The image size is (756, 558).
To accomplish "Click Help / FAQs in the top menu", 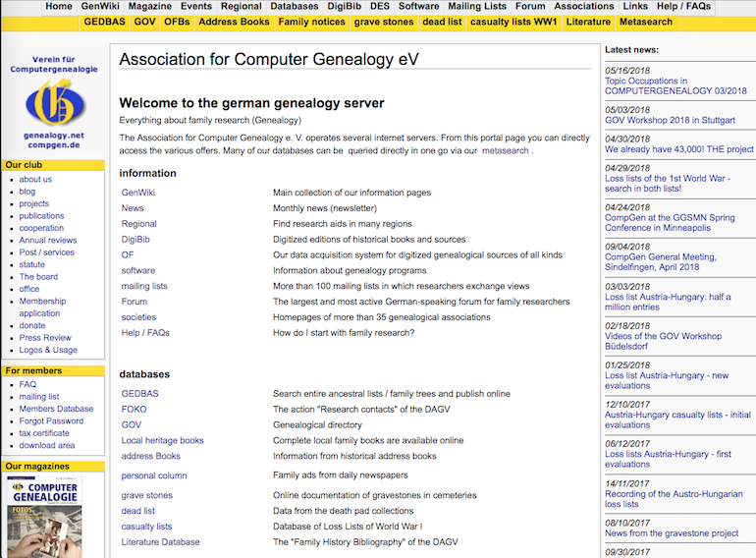I will tap(683, 6).
